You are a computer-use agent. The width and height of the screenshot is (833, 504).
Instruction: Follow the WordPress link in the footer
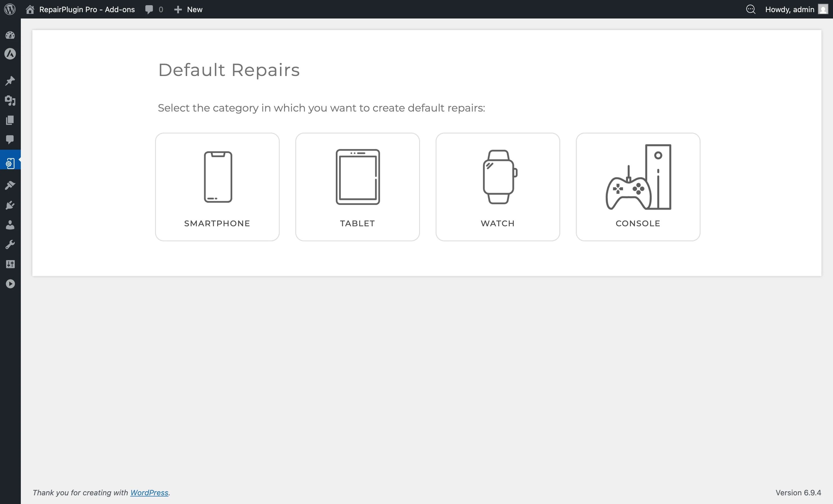[149, 492]
